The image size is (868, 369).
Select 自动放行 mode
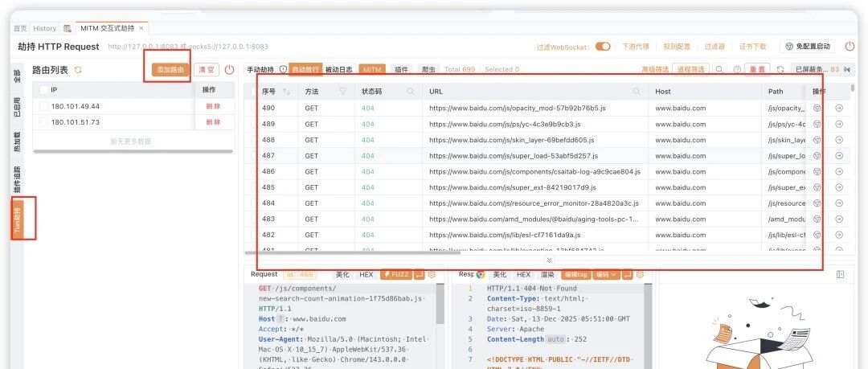coord(305,70)
